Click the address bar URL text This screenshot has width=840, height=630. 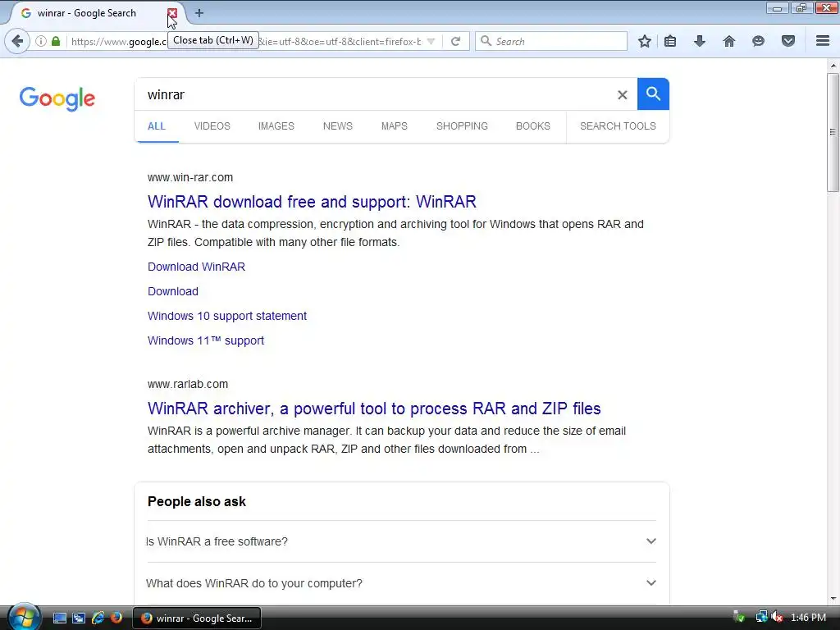click(x=246, y=41)
